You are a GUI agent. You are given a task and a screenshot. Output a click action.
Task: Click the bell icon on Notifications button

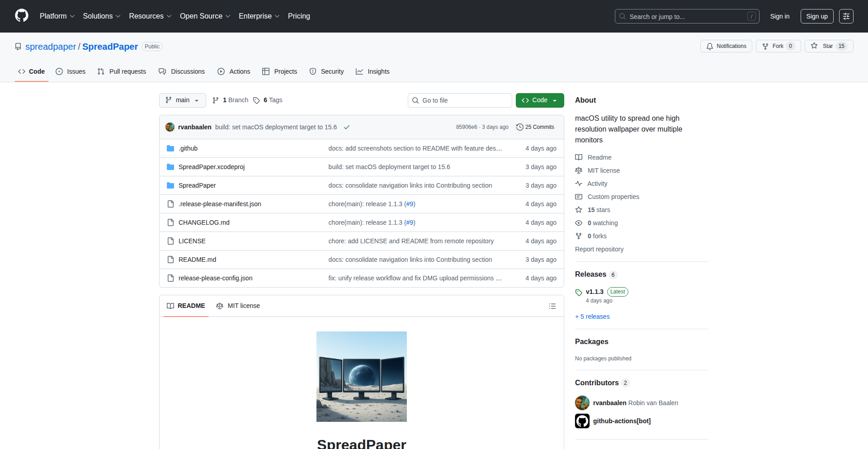point(710,46)
